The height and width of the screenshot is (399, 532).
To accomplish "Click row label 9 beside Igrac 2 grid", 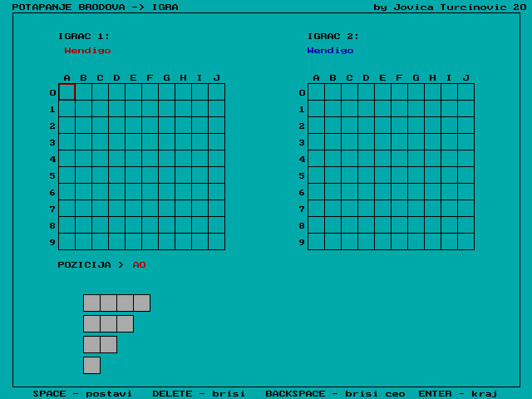I will pos(302,242).
